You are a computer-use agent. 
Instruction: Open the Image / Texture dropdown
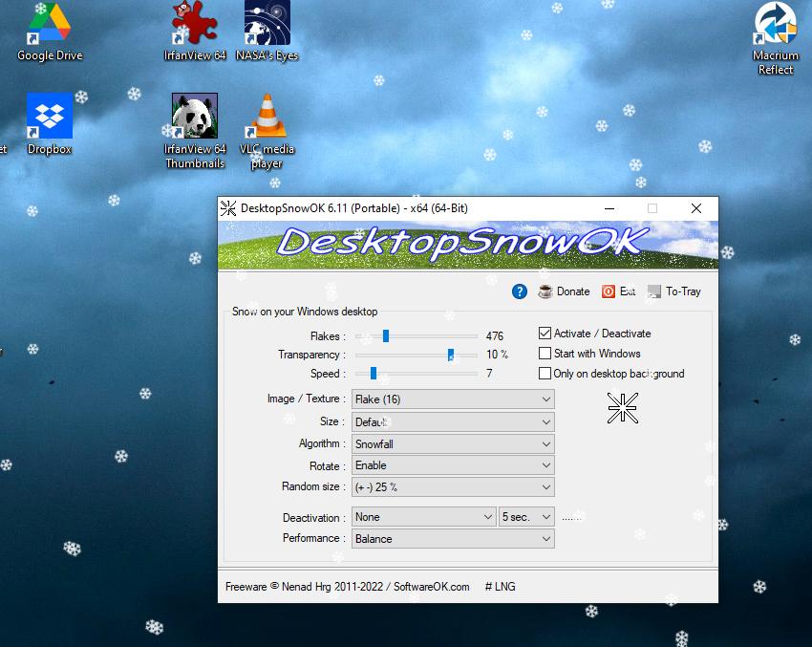[x=453, y=399]
